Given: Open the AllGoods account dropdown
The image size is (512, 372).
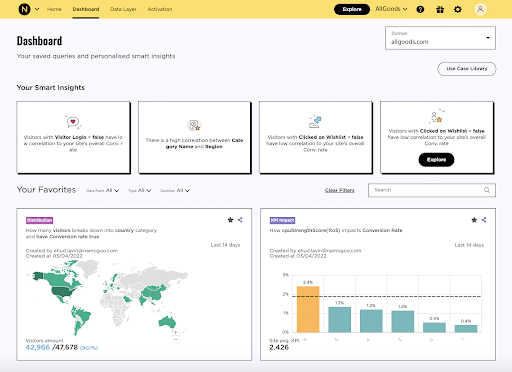Looking at the screenshot, I should click(x=391, y=9).
